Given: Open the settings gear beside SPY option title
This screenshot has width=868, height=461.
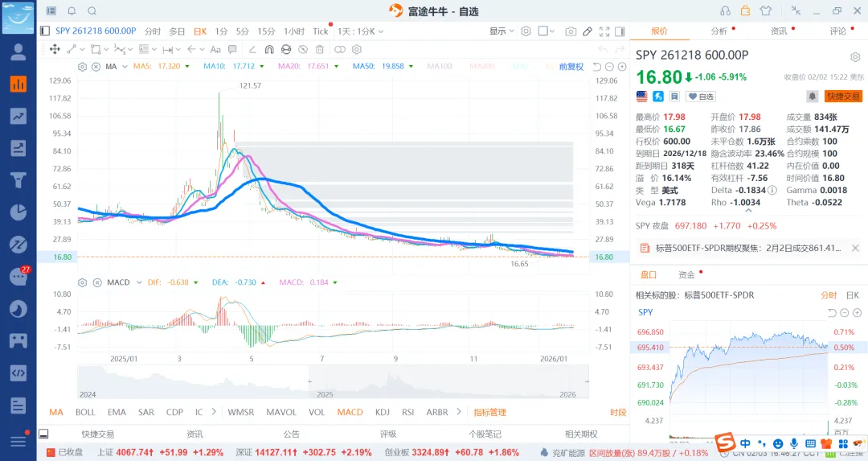Looking at the screenshot, I should point(855,56).
